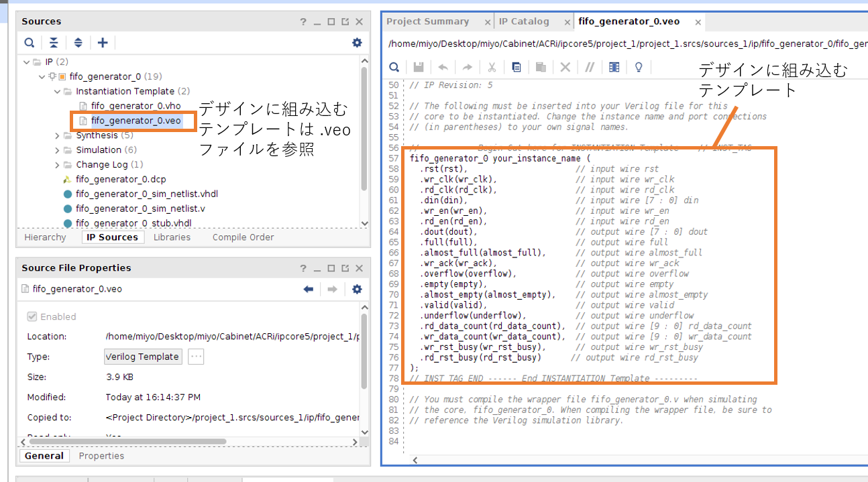
Task: Go back using Source File Properties arrow
Action: (309, 289)
